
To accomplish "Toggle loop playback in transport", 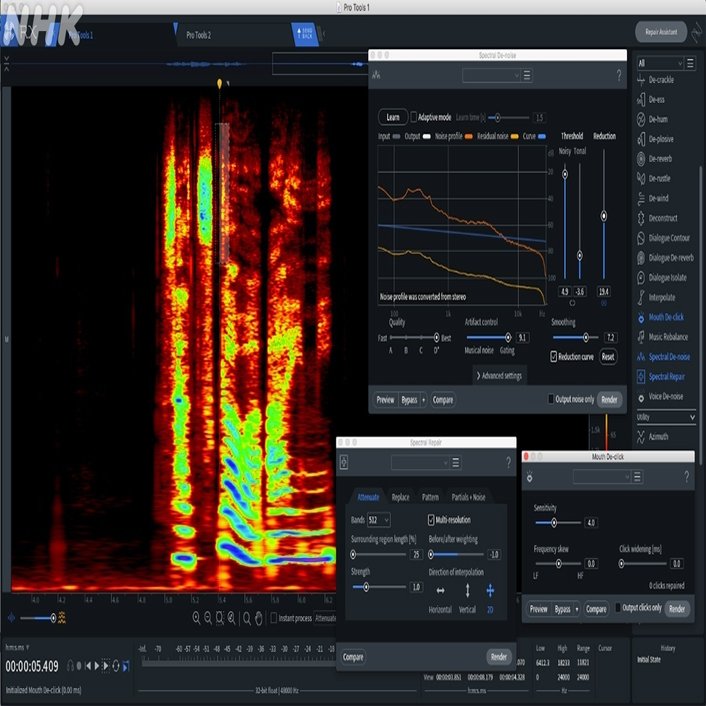I will click(x=116, y=666).
